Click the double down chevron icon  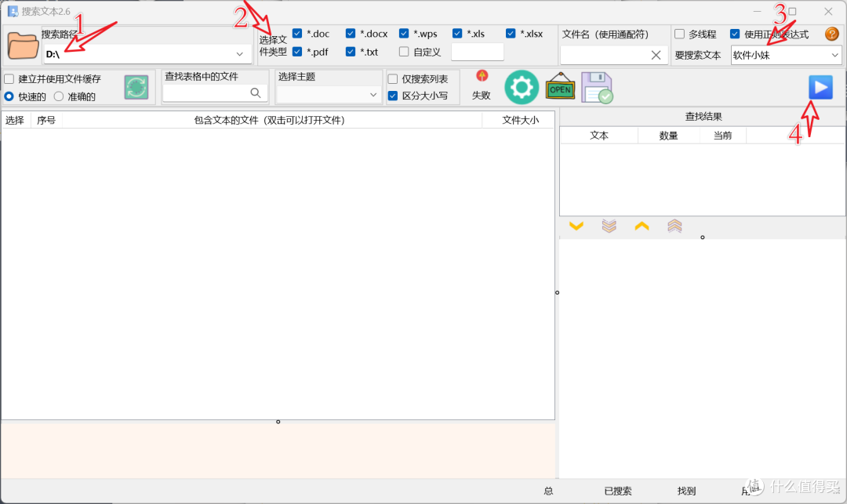point(609,226)
